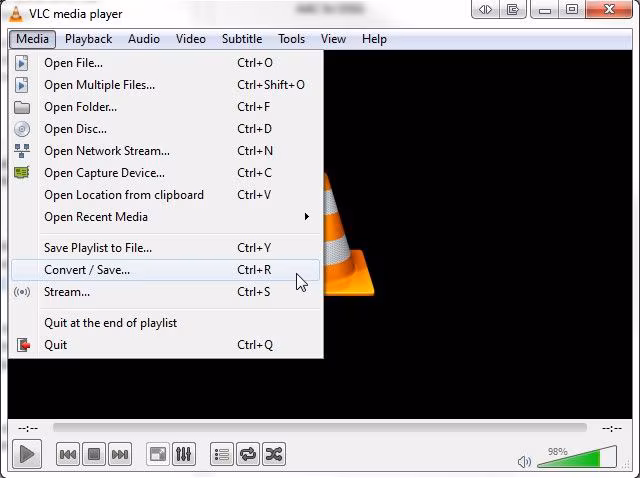Click the Play button
640x478 pixels.
[x=27, y=454]
